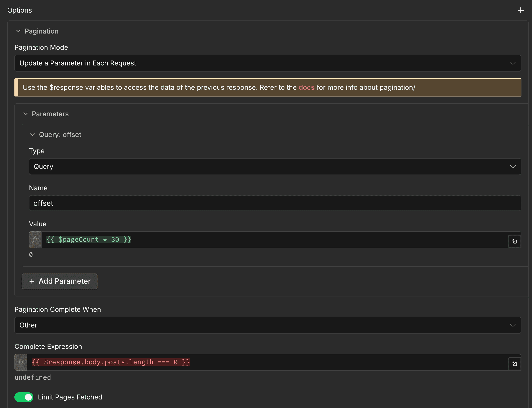Image resolution: width=532 pixels, height=408 pixels.
Task: Click the Add Parameter button
Action: tap(59, 281)
